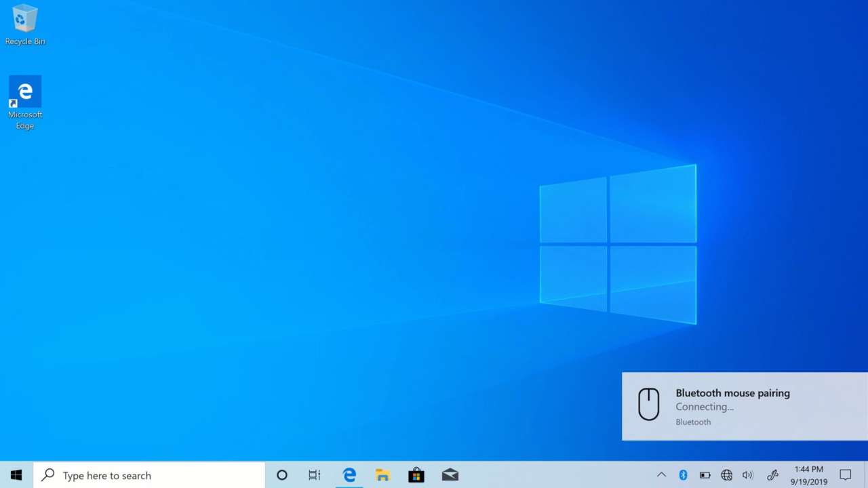Open the Windows Ink Workspace
Screen dimensions: 868x488
(x=772, y=475)
